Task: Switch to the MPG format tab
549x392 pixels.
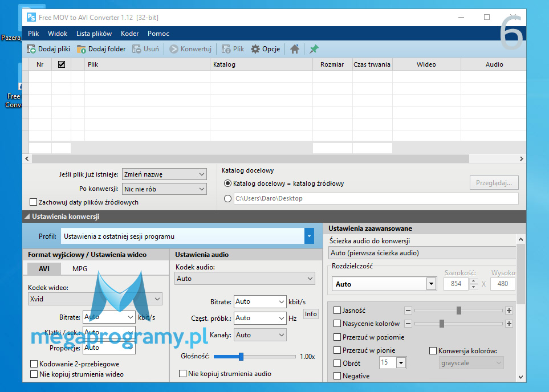Action: tap(80, 268)
